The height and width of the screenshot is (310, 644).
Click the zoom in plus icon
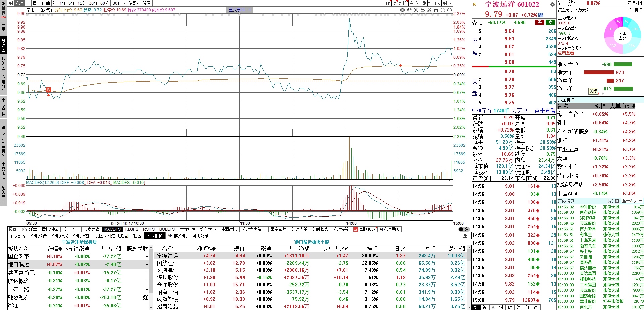click(443, 10)
